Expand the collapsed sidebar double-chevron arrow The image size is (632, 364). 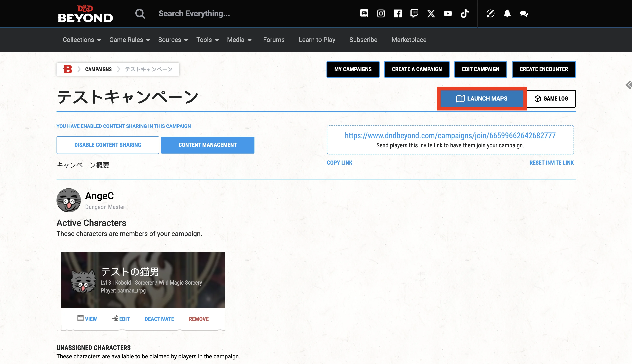click(628, 85)
